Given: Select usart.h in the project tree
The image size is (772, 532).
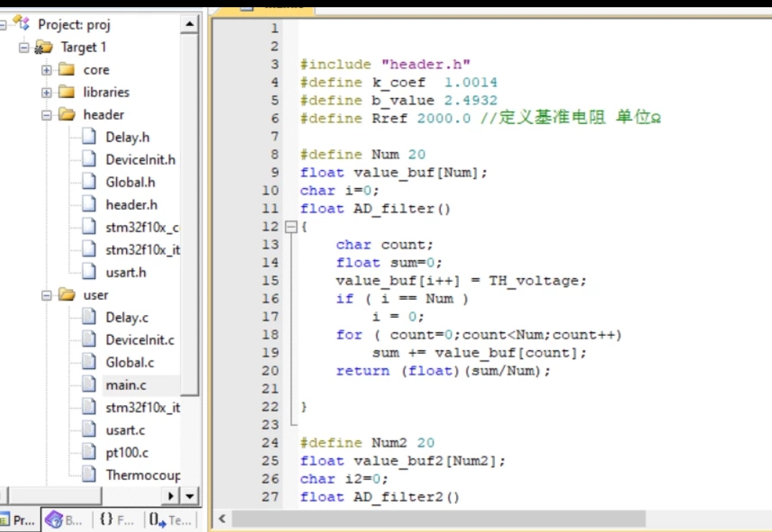Looking at the screenshot, I should pyautogui.click(x=126, y=272).
